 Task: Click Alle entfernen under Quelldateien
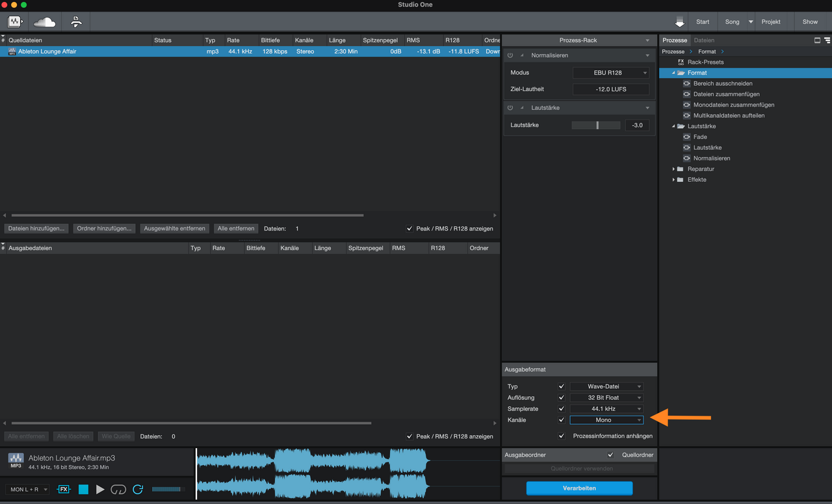point(236,229)
